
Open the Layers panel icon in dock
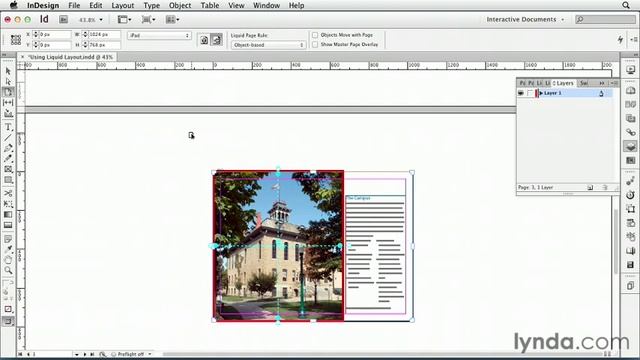631,146
